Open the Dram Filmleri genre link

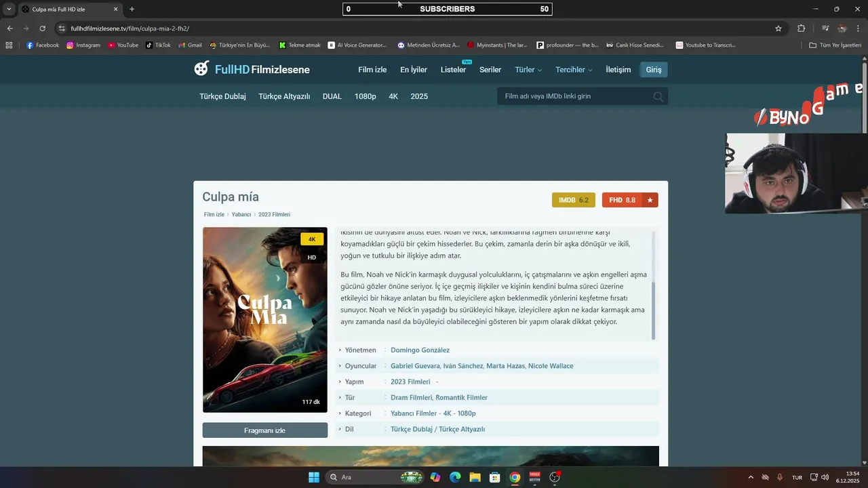coord(411,397)
